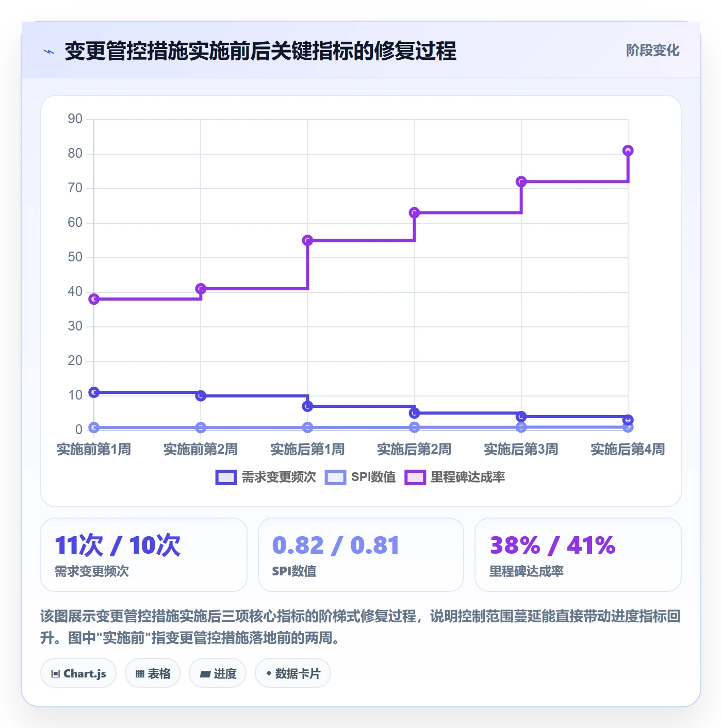Click milestone point at 实施后第1周 near 55
This screenshot has width=722, height=728.
point(307,240)
